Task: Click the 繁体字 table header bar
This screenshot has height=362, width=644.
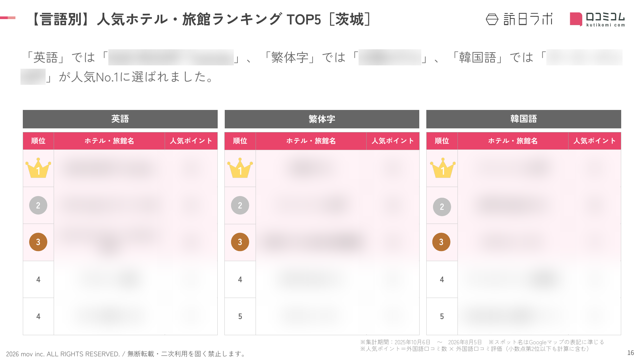Action: pyautogui.click(x=322, y=119)
